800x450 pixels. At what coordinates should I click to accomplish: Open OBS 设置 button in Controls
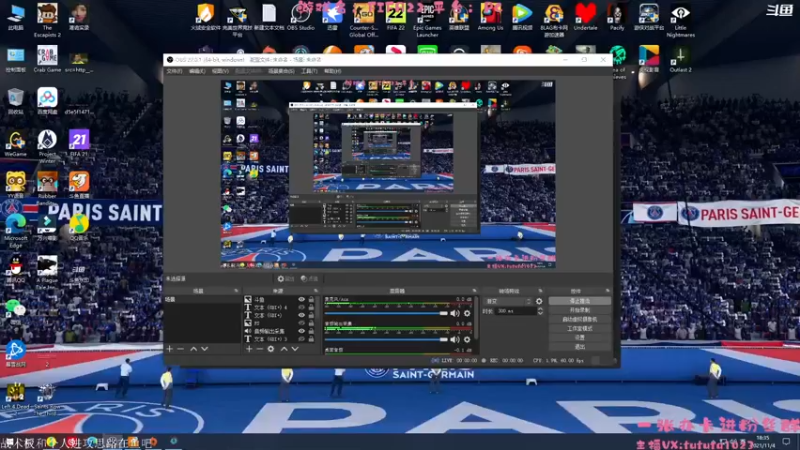point(580,338)
